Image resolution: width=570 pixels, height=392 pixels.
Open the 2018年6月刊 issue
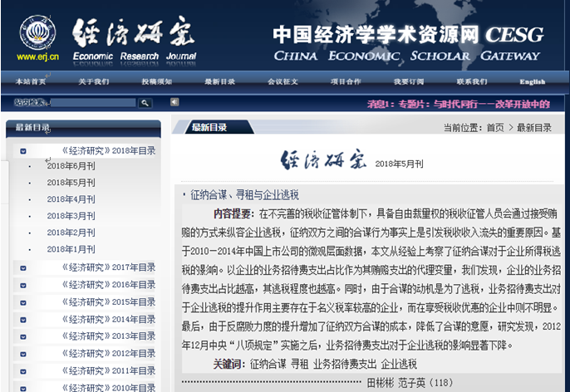71,166
